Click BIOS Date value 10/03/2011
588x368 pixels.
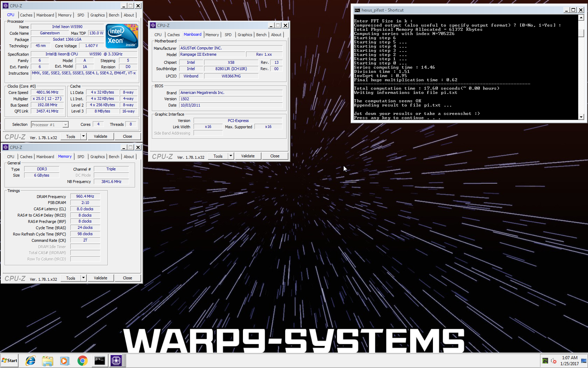coord(231,105)
